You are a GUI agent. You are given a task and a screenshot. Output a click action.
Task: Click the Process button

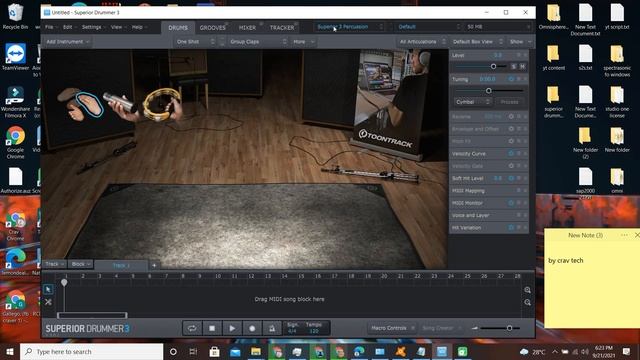[x=509, y=102]
